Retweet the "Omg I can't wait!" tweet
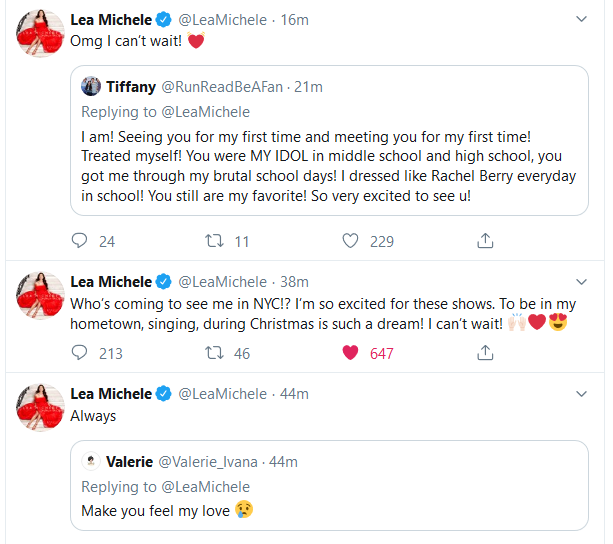Viewport: 613px width, 544px height. coord(213,241)
